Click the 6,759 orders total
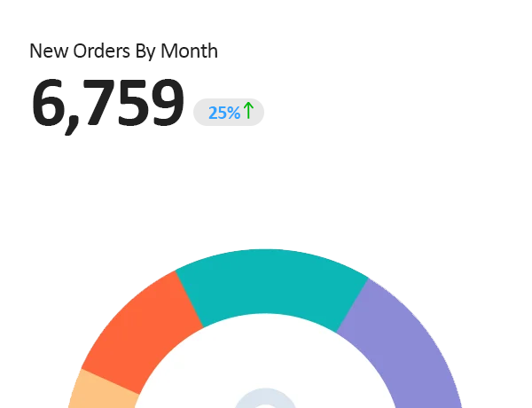 click(108, 104)
